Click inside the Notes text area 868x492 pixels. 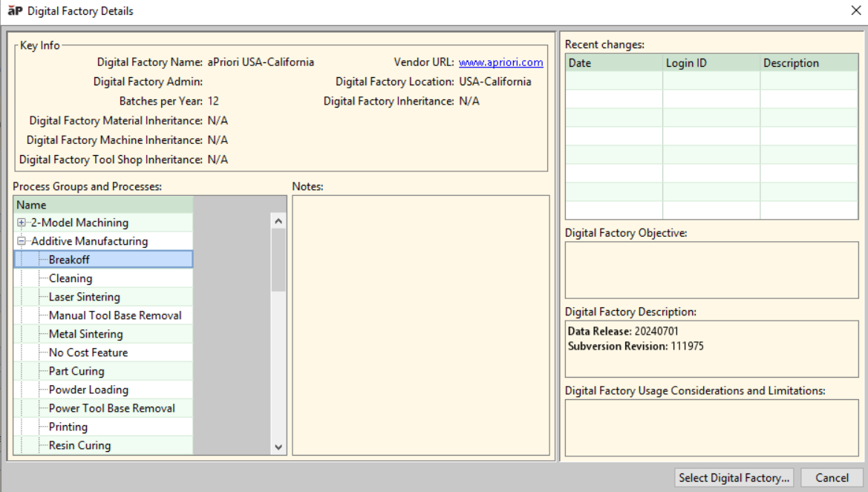[x=421, y=326]
